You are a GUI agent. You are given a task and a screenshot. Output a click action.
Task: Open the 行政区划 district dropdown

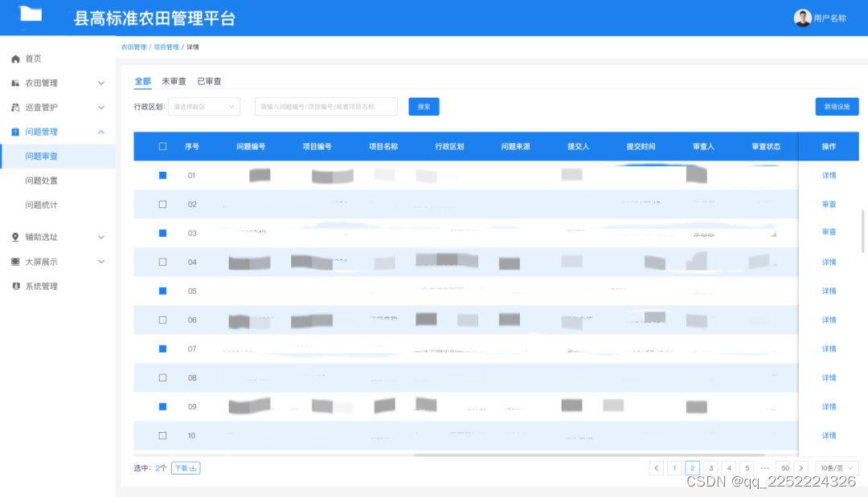[x=203, y=107]
